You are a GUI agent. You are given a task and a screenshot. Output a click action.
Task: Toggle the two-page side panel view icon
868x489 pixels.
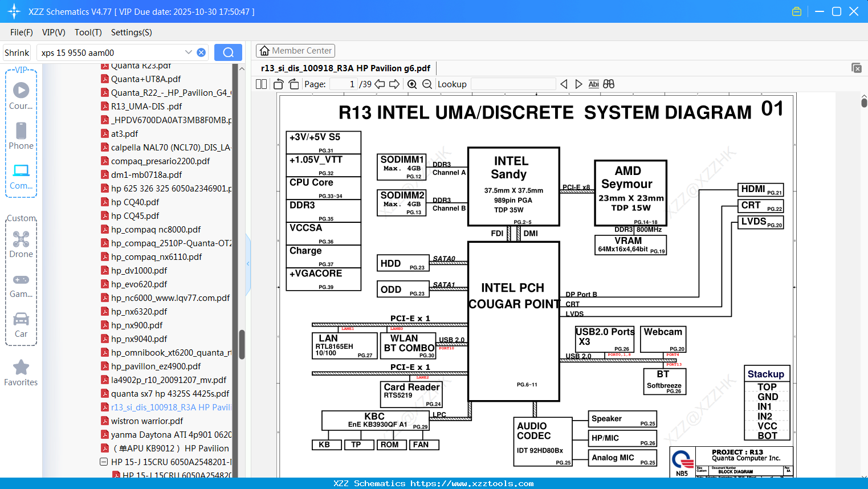pyautogui.click(x=261, y=84)
